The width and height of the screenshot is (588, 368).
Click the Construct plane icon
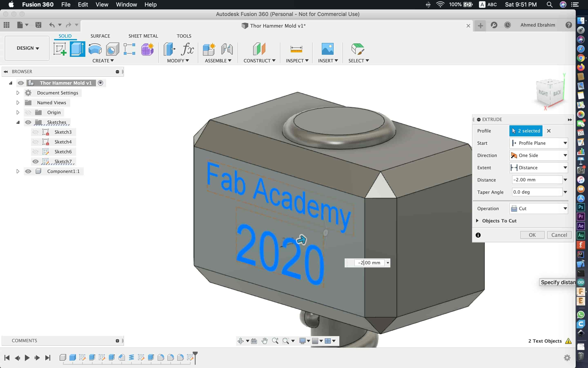[x=259, y=49]
